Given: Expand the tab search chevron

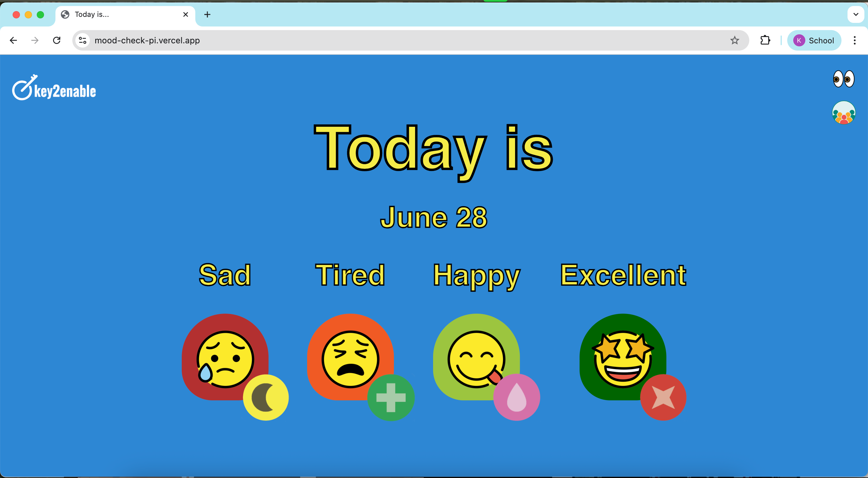Looking at the screenshot, I should click(856, 14).
